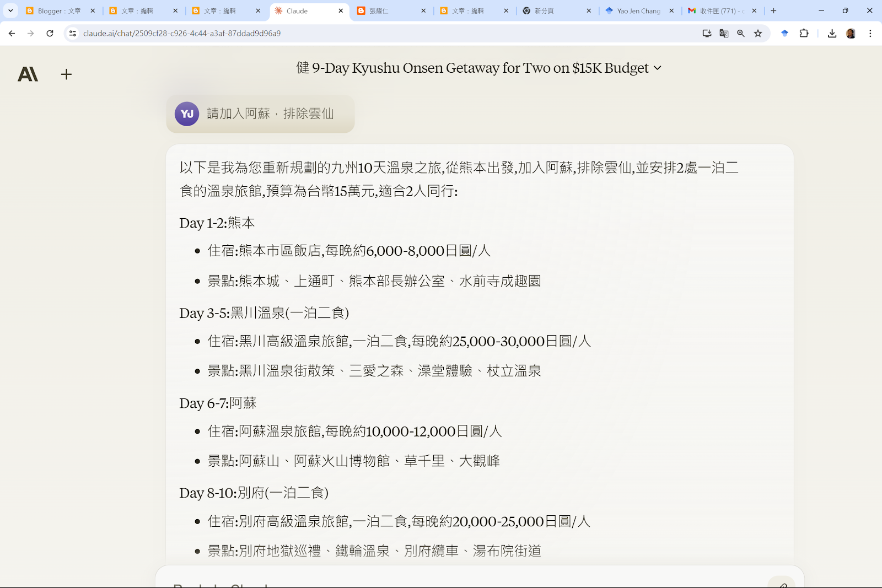Close the Claude tab
This screenshot has height=588, width=882.
click(x=341, y=11)
